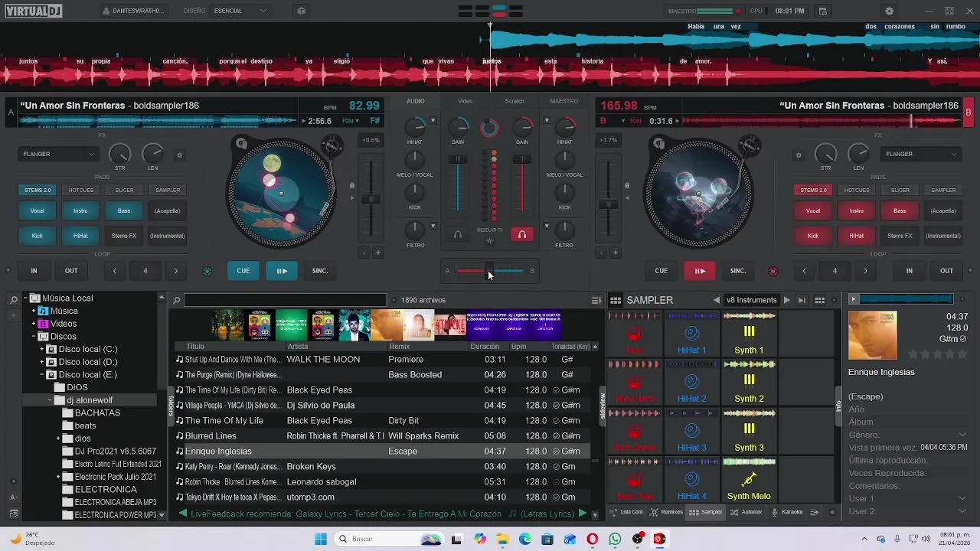Expand the Música folder tree node
Screen dimensions: 980x551
pos(34,311)
